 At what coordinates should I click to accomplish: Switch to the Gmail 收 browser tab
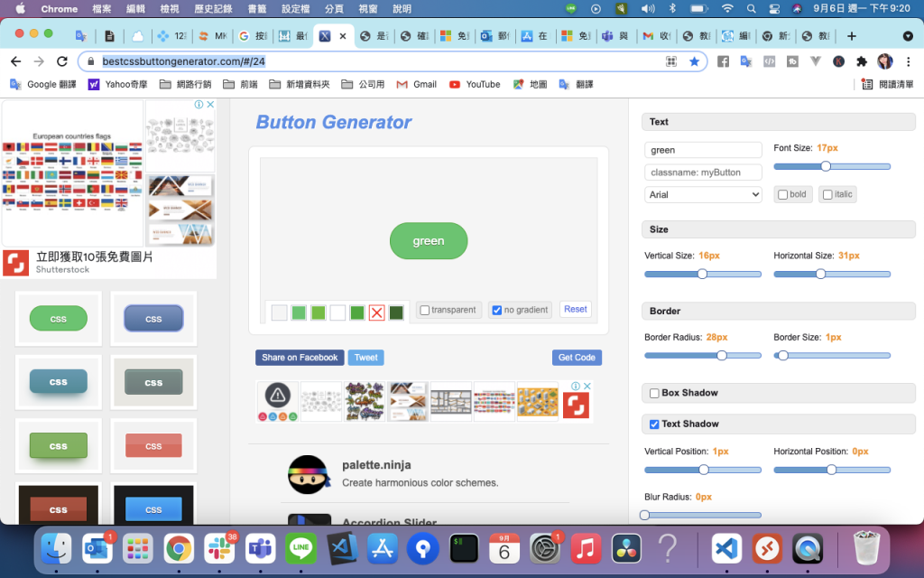tap(657, 36)
